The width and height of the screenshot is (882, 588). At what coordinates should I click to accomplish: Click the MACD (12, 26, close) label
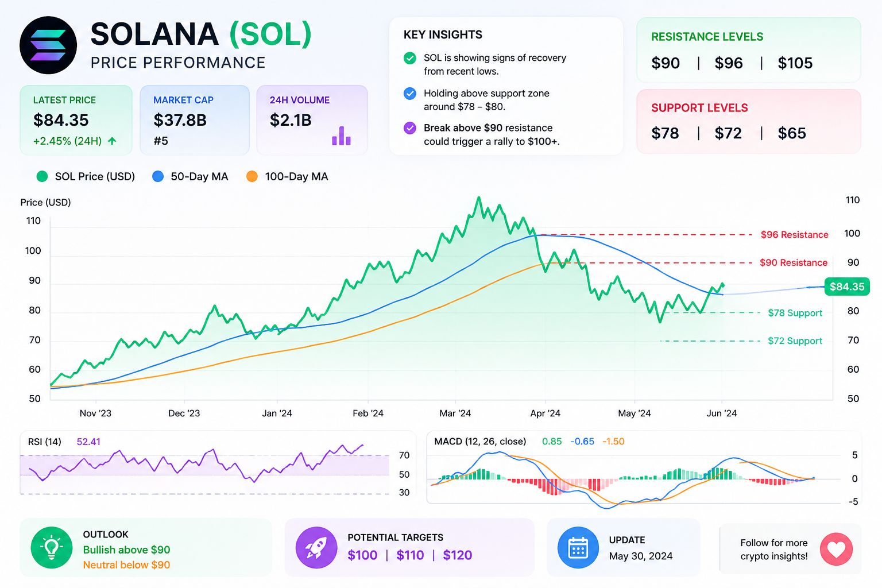(x=480, y=442)
